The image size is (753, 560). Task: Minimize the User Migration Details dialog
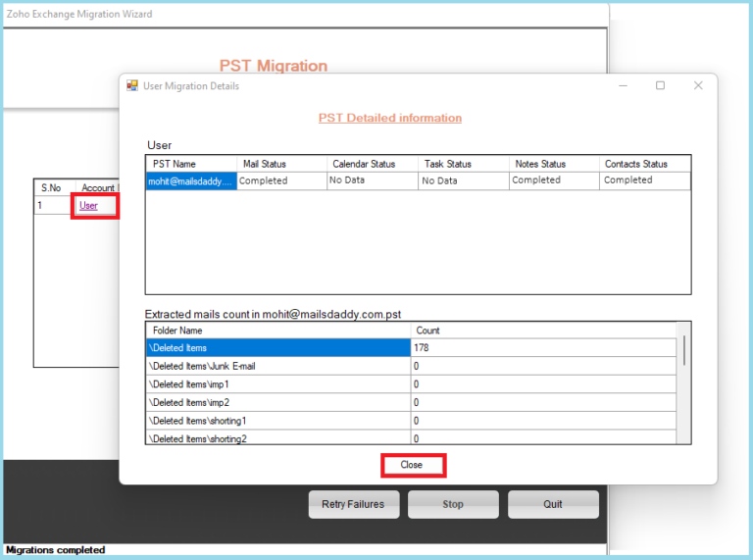coord(623,85)
